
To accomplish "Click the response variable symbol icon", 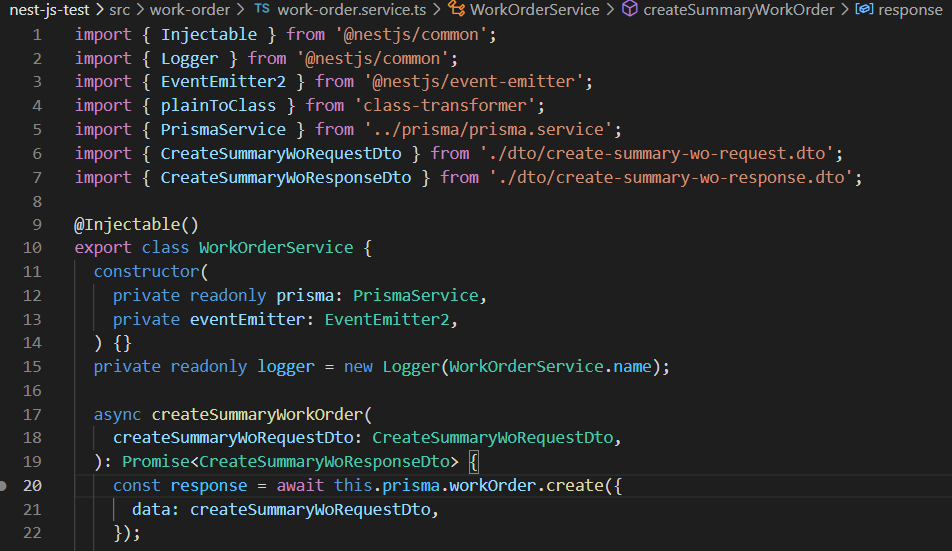I will [864, 9].
